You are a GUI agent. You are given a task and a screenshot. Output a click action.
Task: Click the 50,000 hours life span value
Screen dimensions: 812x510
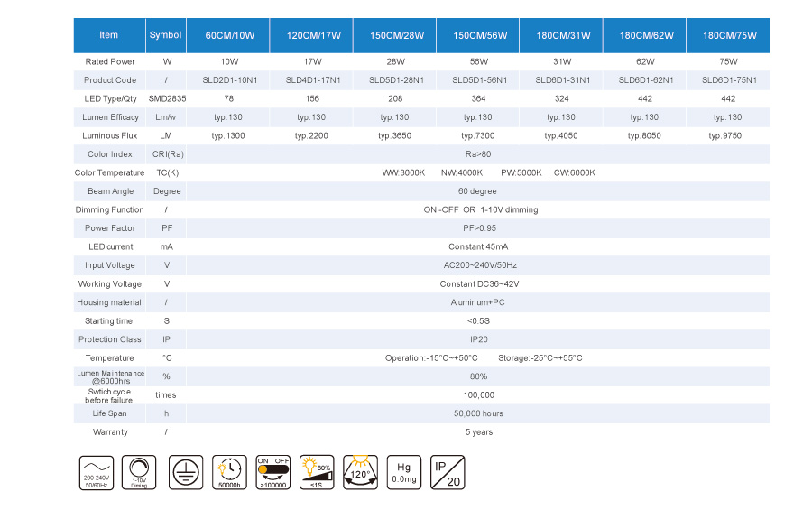[478, 413]
